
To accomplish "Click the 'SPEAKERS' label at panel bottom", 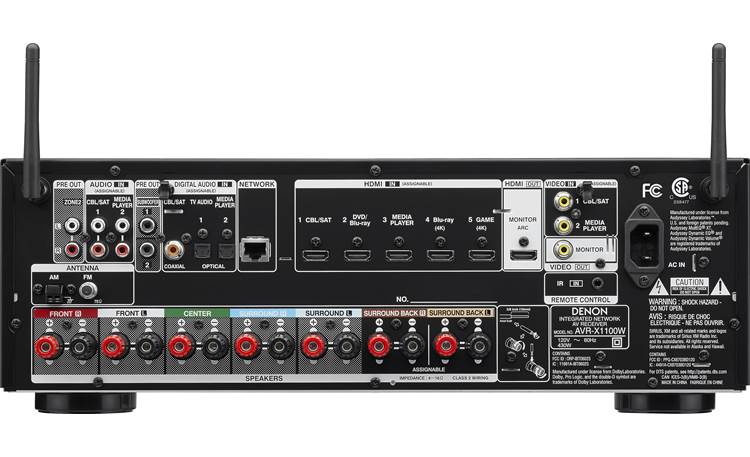I will click(x=264, y=379).
